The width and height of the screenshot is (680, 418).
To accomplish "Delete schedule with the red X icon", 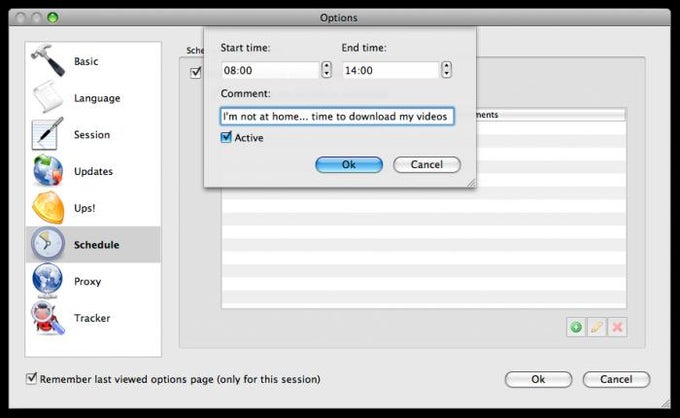I will click(617, 327).
